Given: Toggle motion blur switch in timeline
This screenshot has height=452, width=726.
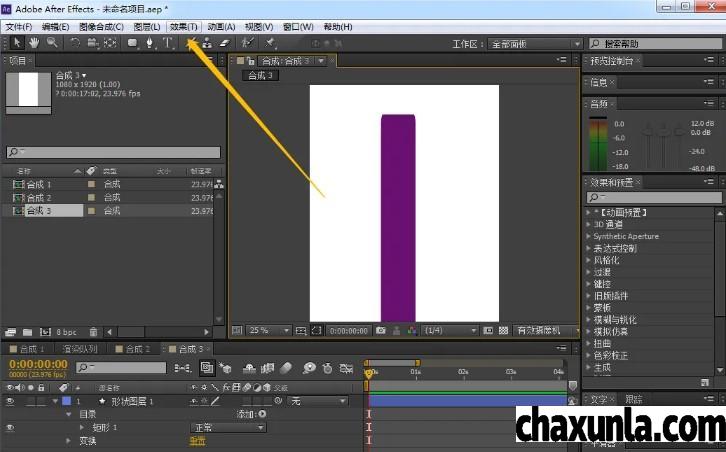Looking at the screenshot, I should coord(287,368).
